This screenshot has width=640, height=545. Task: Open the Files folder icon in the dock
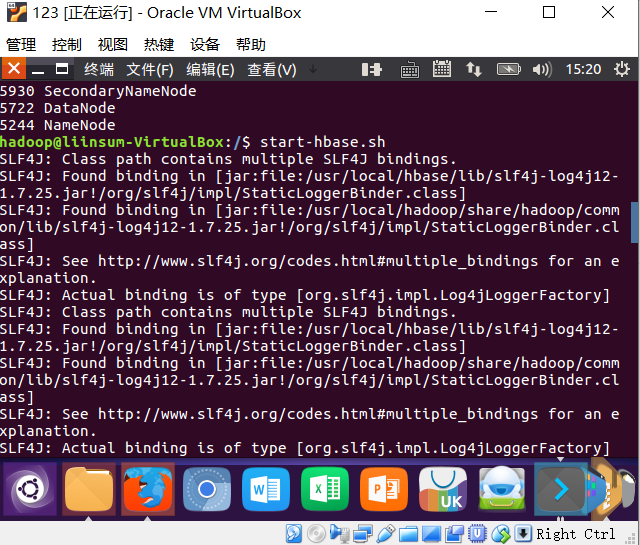(x=89, y=489)
